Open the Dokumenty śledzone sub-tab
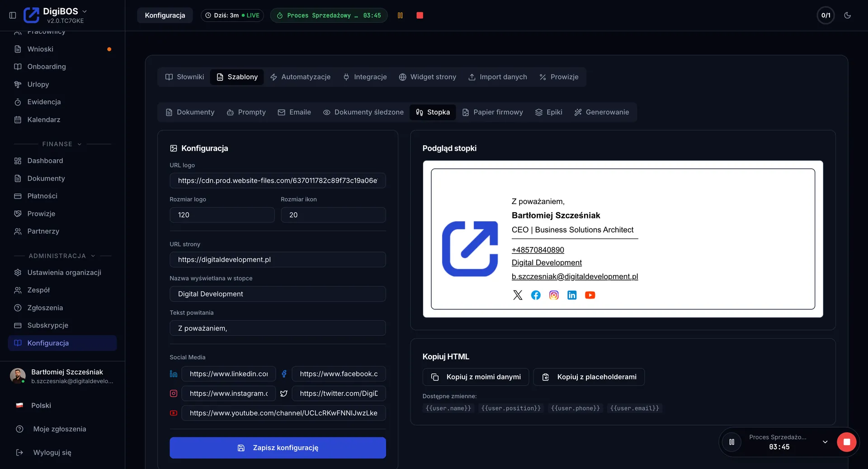This screenshot has width=868, height=469. coord(363,112)
